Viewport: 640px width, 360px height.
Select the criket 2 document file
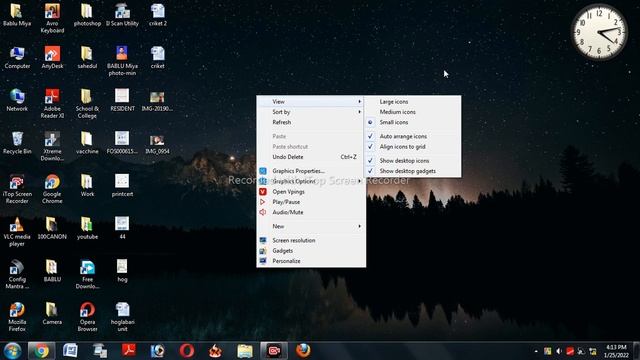(158, 15)
